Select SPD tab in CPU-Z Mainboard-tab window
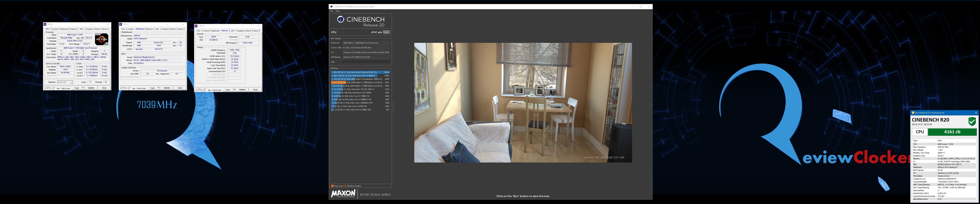980x204 pixels. tap(157, 29)
